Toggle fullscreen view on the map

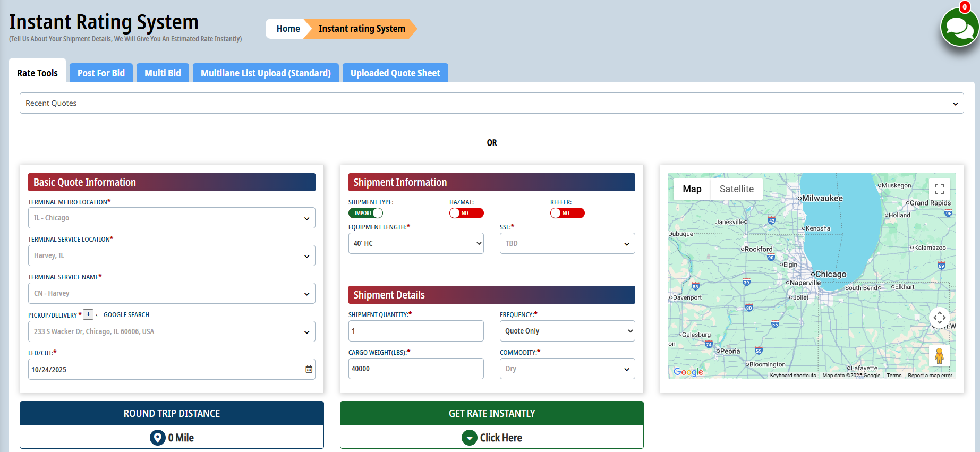pyautogui.click(x=939, y=189)
